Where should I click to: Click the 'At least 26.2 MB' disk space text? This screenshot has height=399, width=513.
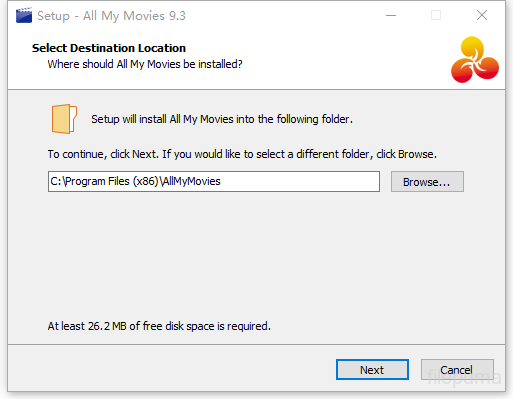[x=159, y=326]
